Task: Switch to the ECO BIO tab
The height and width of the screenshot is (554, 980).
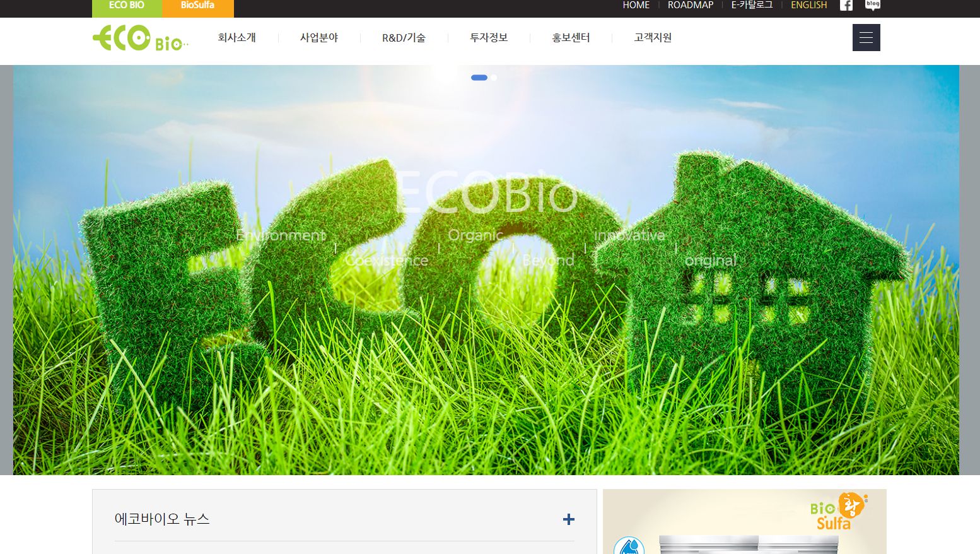Action: tap(126, 5)
